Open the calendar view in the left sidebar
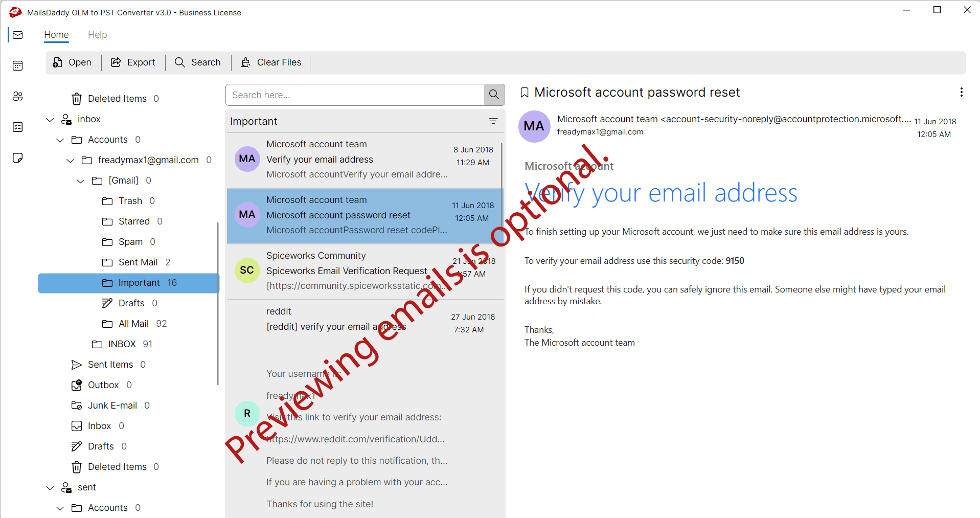980x518 pixels. point(18,65)
